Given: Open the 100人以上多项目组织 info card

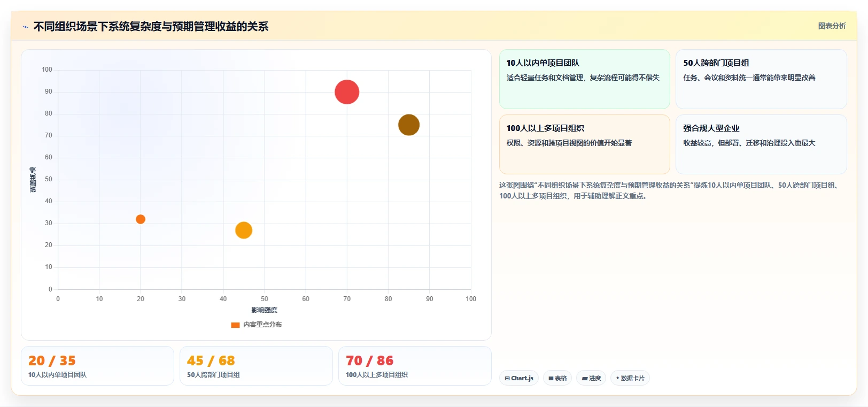Looking at the screenshot, I should click(584, 144).
